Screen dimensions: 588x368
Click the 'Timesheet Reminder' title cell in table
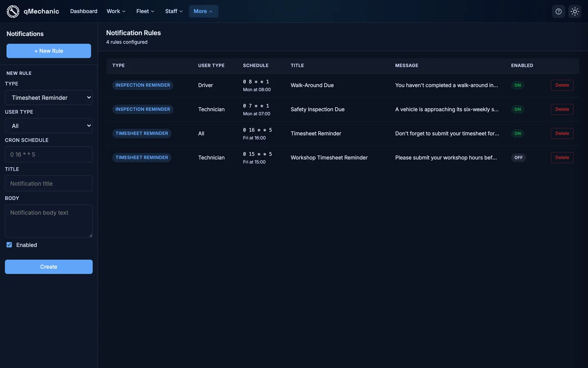(316, 134)
